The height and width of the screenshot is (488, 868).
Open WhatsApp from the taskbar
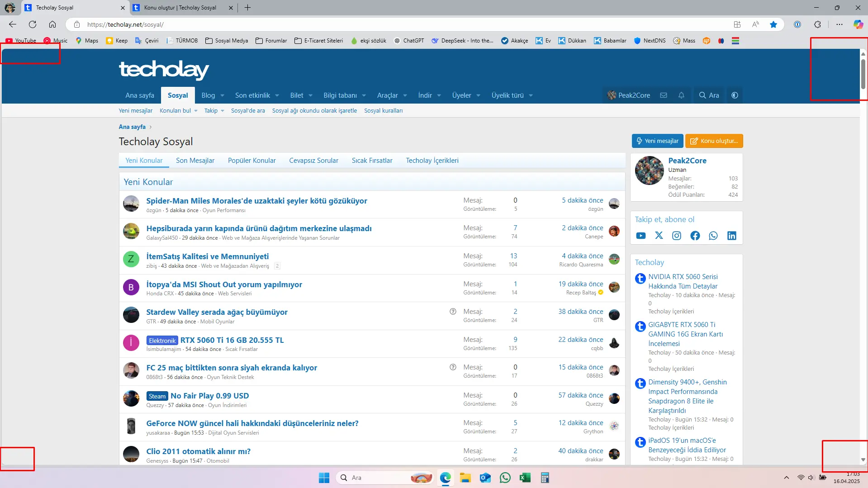505,478
